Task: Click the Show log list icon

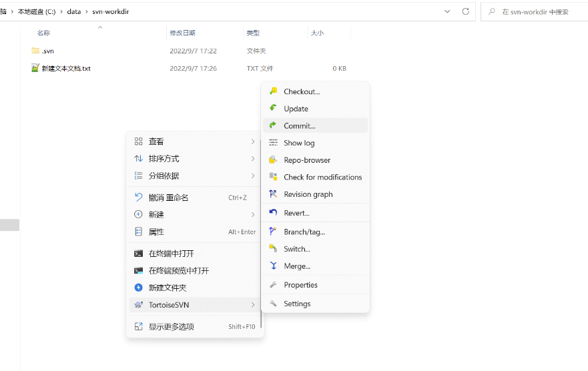Action: click(274, 142)
